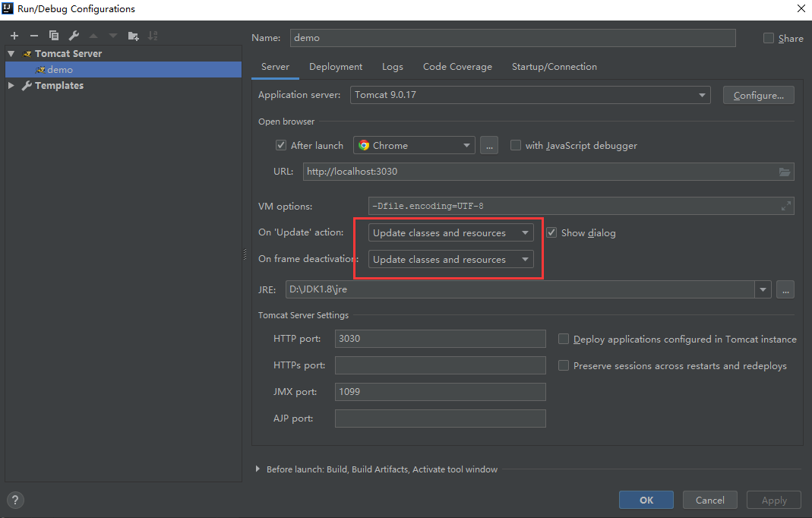Screen dimensions: 812x518
Task: Browse for a URL with folder icon
Action: (x=785, y=172)
